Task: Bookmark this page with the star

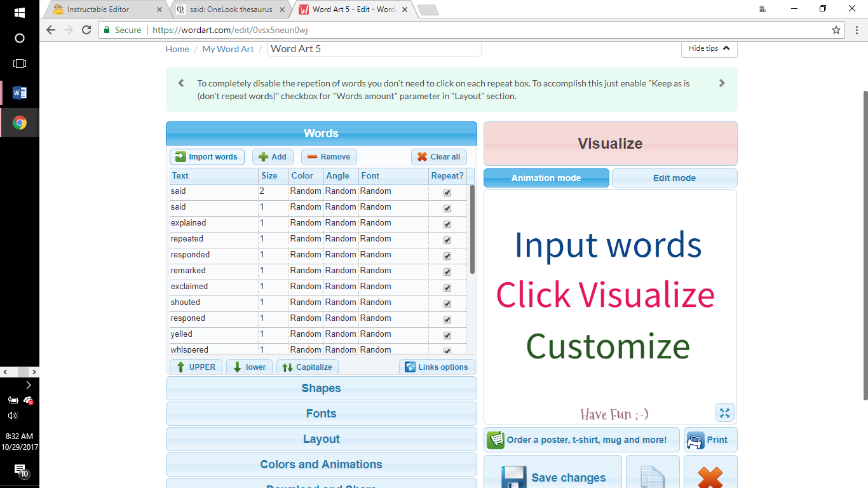Action: (x=836, y=30)
